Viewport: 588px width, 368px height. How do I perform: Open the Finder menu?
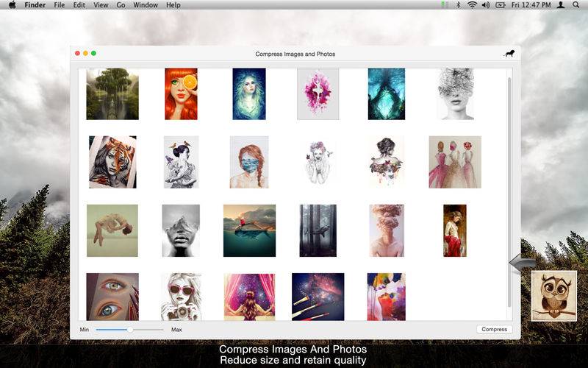click(35, 5)
